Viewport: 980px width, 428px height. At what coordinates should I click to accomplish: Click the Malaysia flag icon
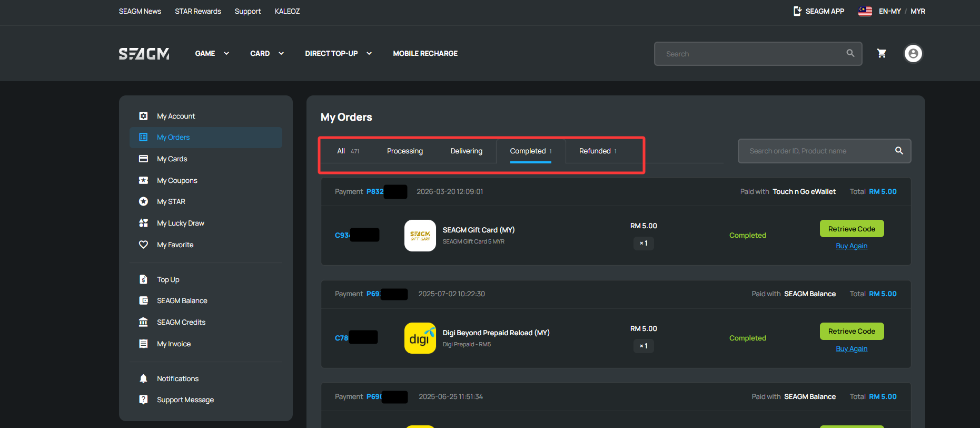coord(865,11)
